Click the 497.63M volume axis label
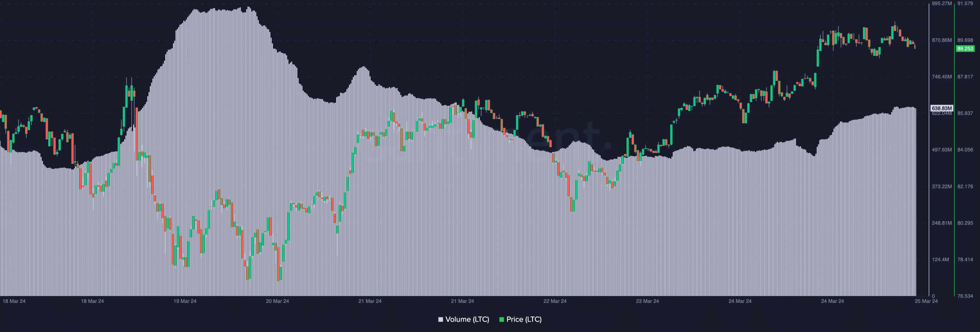This screenshot has width=980, height=332. tap(942, 150)
